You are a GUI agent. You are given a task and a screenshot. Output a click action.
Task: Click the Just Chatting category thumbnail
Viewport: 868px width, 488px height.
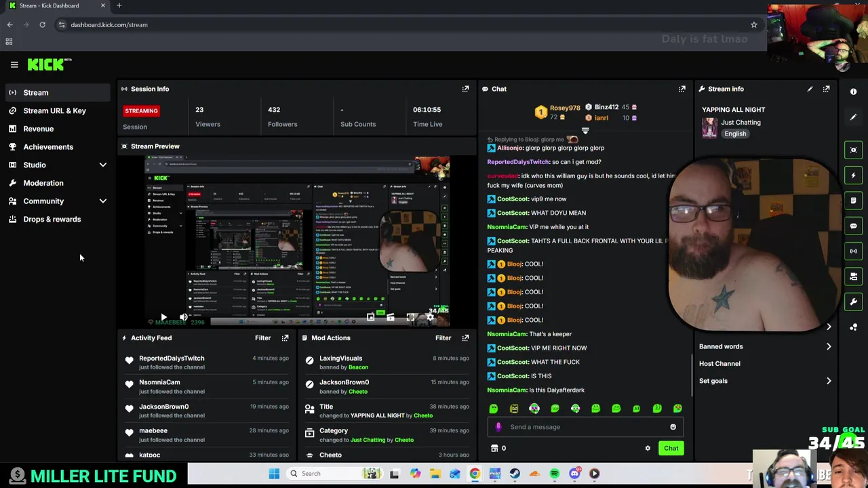coord(709,127)
